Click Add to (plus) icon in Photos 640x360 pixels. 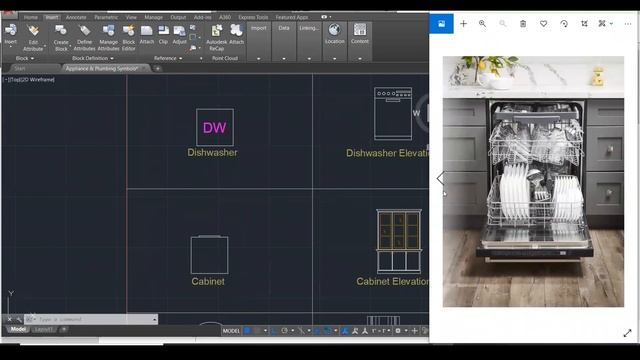click(463, 24)
